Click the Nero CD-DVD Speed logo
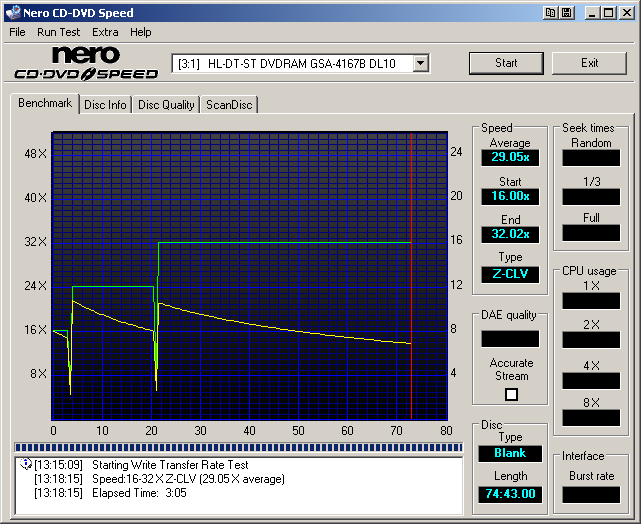The image size is (641, 524). pos(86,63)
